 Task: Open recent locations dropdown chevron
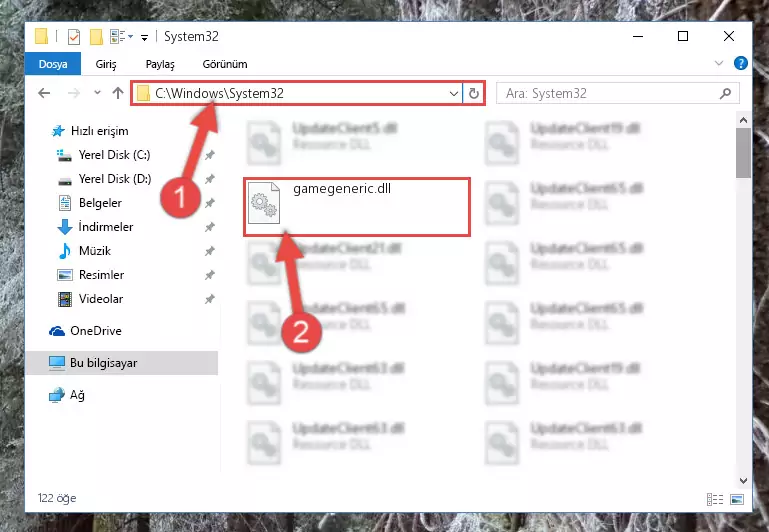(x=97, y=93)
